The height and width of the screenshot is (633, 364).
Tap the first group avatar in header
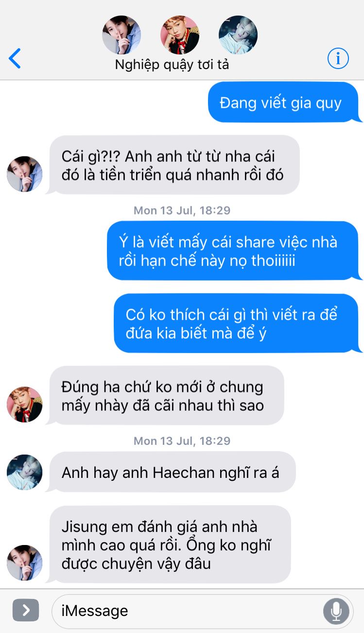(121, 35)
